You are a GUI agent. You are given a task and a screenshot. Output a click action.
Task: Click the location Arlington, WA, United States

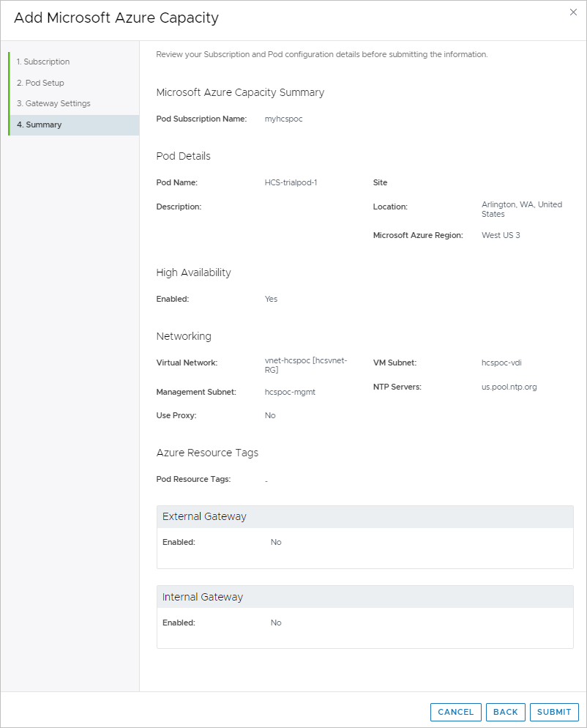[x=522, y=209]
